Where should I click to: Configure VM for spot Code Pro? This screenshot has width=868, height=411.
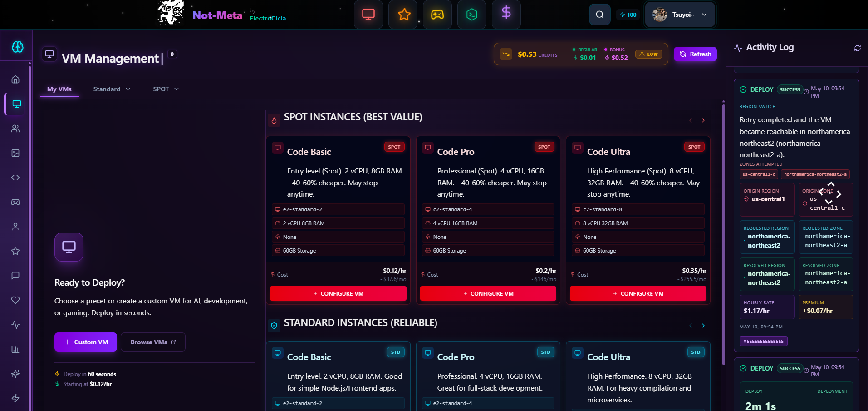[x=488, y=293]
